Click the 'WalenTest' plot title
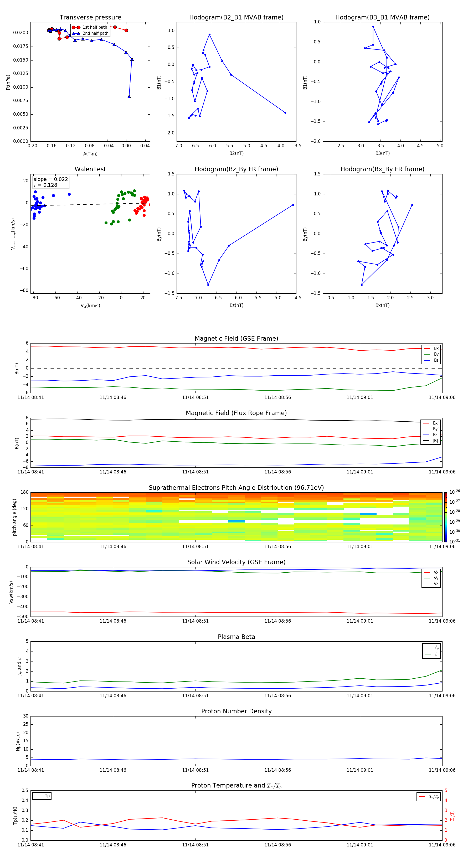The image size is (473, 868). [90, 169]
